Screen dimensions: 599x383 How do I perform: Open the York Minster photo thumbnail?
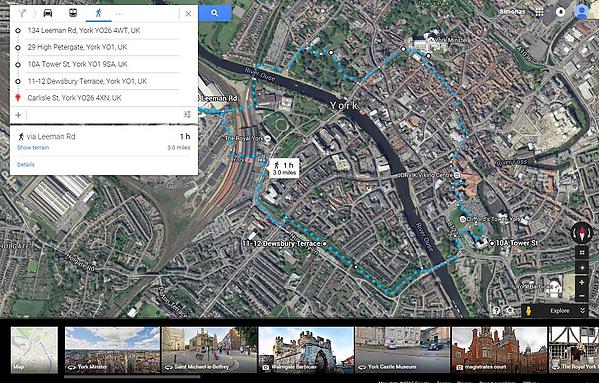click(112, 349)
